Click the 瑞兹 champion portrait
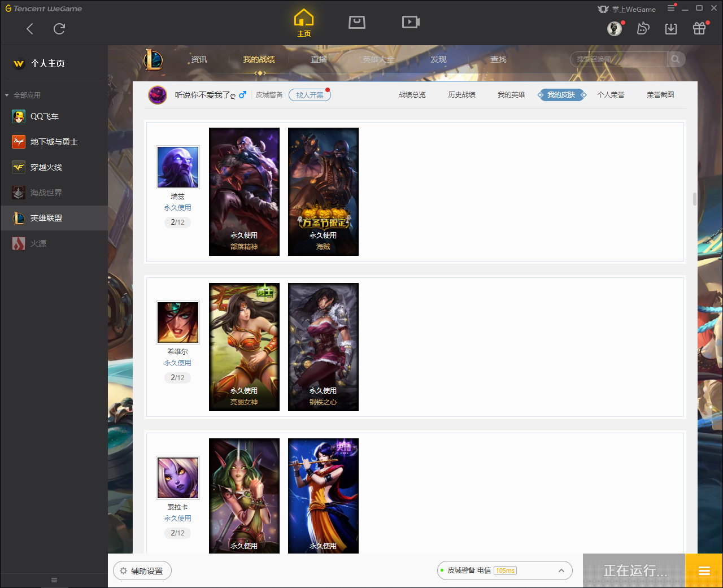 (x=178, y=167)
